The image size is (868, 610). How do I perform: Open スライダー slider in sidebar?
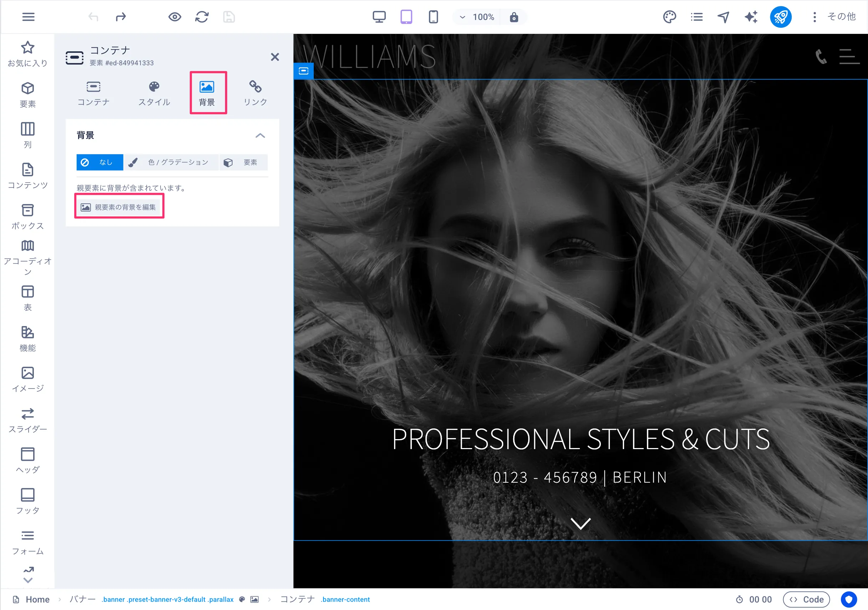27,420
